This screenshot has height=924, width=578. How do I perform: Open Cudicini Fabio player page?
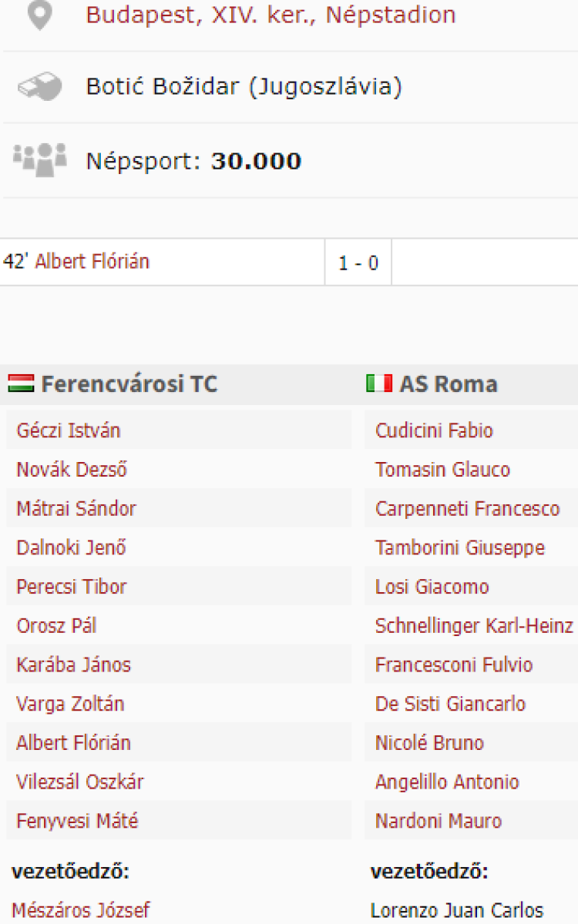pos(434,430)
